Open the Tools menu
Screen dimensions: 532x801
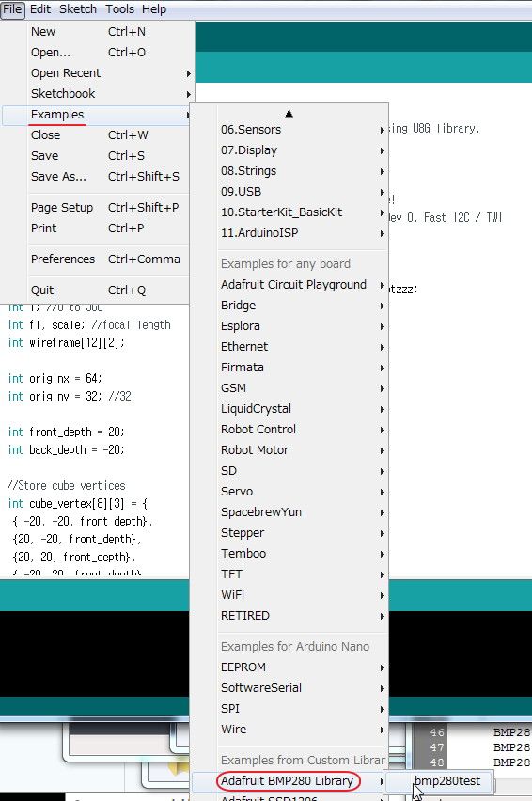tap(119, 9)
